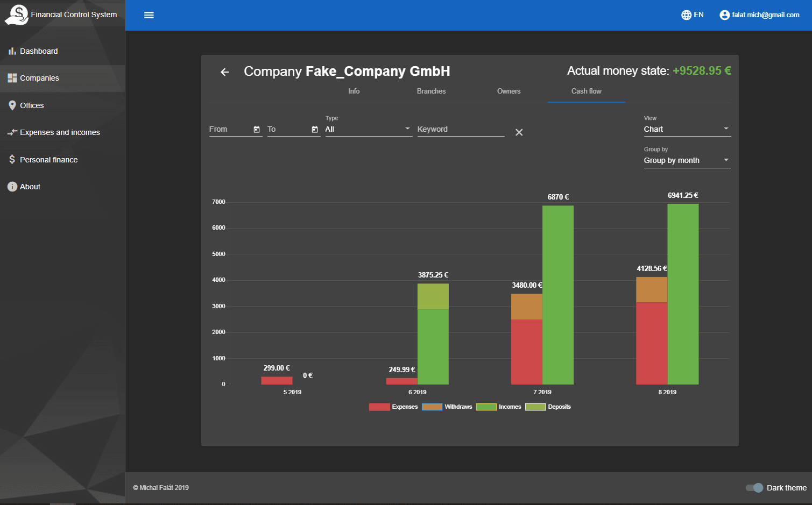Toggle Withdraws series in legend

coord(447,407)
